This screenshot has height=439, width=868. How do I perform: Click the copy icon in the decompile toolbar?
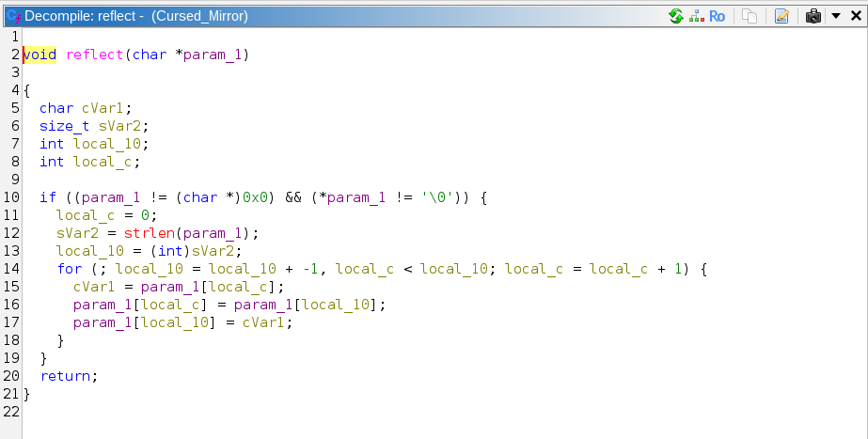point(749,16)
